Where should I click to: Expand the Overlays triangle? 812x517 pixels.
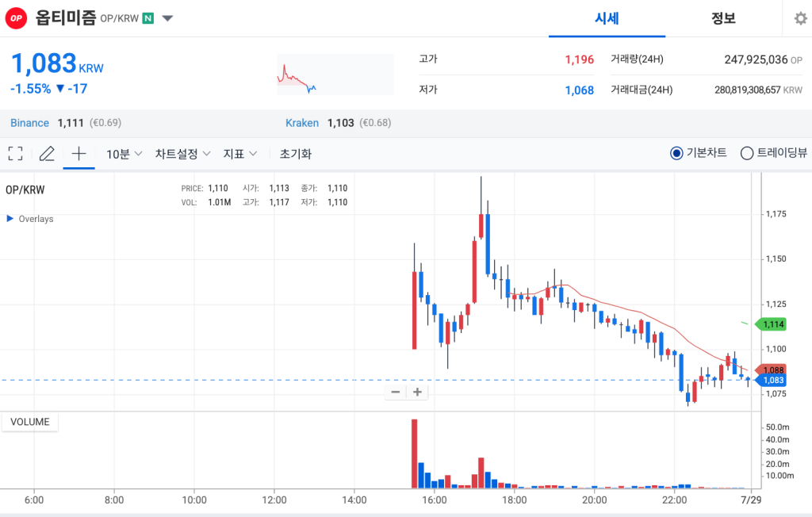click(10, 219)
